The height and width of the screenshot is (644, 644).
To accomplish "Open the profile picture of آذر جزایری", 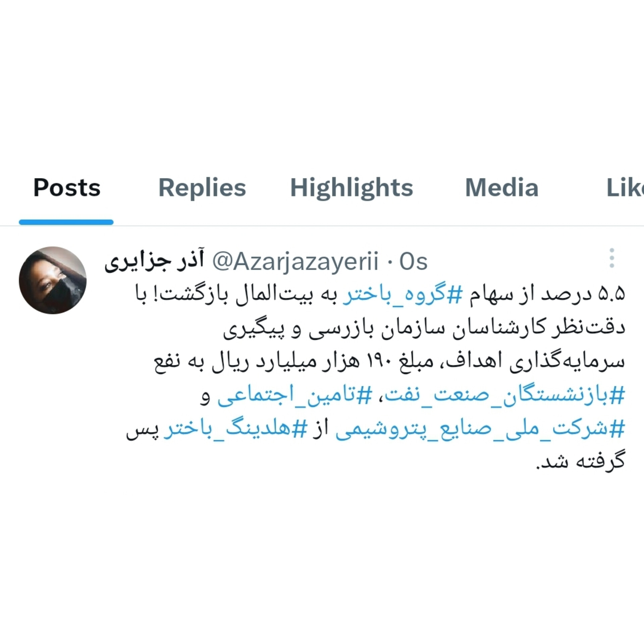I will click(53, 280).
